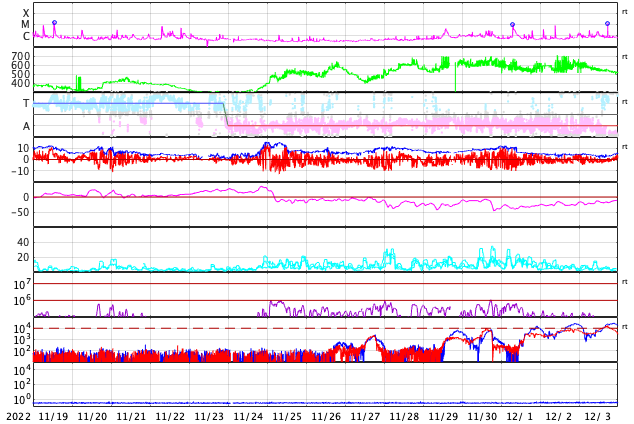Click the 40 tick on the cyan panel

[x=22, y=242]
